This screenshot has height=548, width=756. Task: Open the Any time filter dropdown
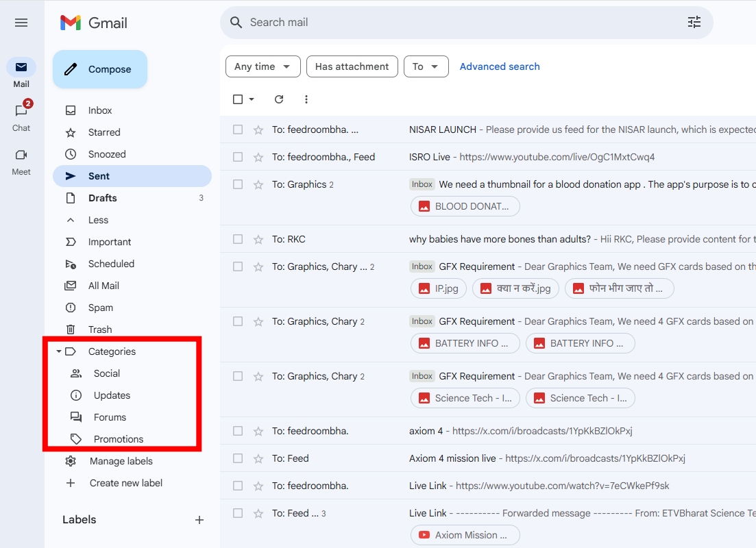pyautogui.click(x=263, y=66)
